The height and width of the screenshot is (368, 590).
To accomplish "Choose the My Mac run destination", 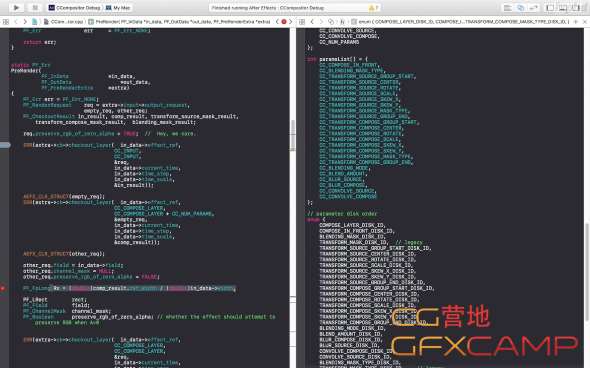I will (119, 8).
